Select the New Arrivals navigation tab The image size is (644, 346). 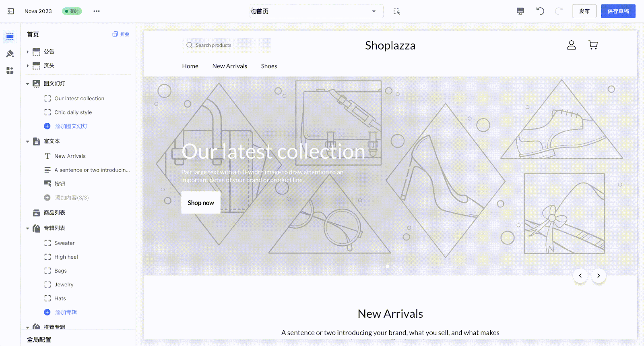coord(230,66)
